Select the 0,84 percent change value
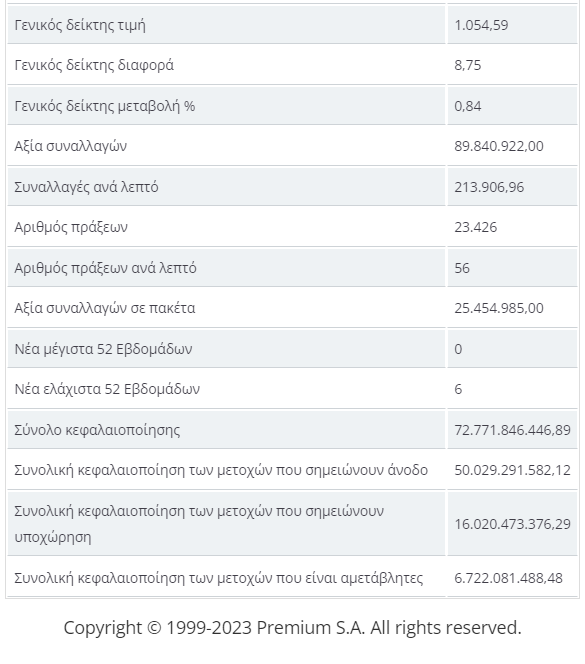Screen dimensions: 585x664 coord(468,106)
